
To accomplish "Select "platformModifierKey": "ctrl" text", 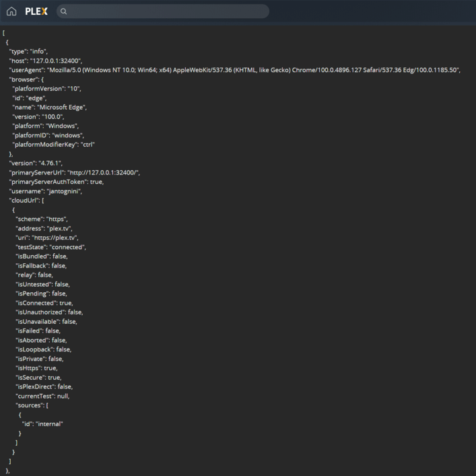I will pos(54,145).
